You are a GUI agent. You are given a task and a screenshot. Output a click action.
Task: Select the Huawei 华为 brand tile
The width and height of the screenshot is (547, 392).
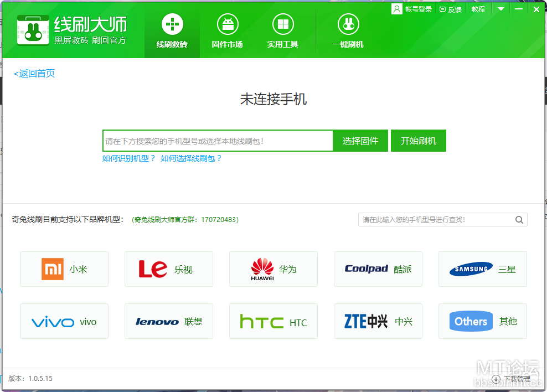(273, 269)
